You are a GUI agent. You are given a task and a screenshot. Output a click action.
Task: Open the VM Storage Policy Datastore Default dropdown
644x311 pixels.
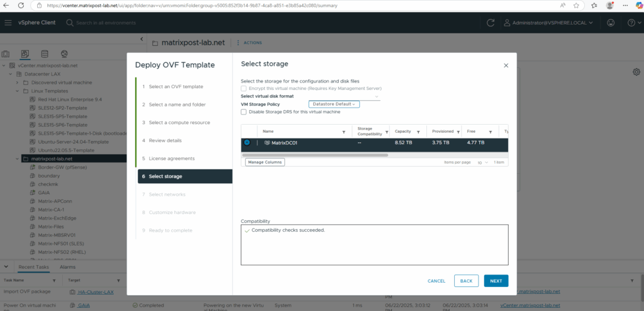(x=334, y=104)
